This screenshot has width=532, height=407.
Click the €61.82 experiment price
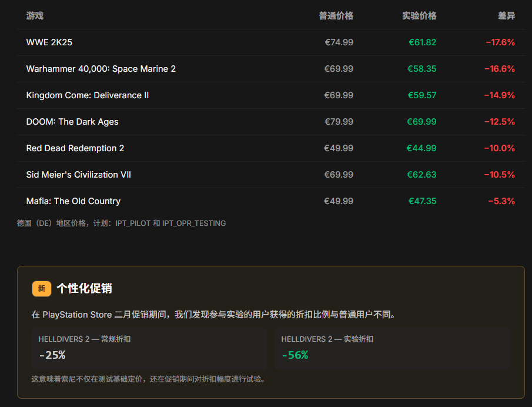pos(422,42)
